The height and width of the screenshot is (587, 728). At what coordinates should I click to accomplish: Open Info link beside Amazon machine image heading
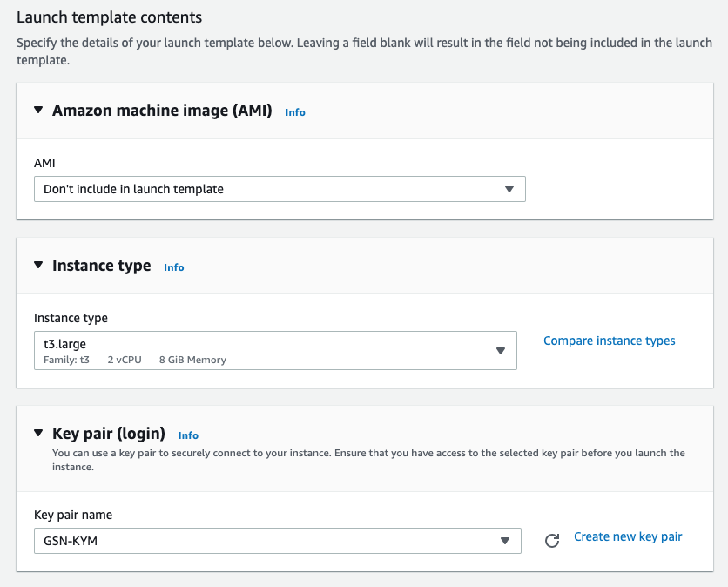tap(295, 112)
